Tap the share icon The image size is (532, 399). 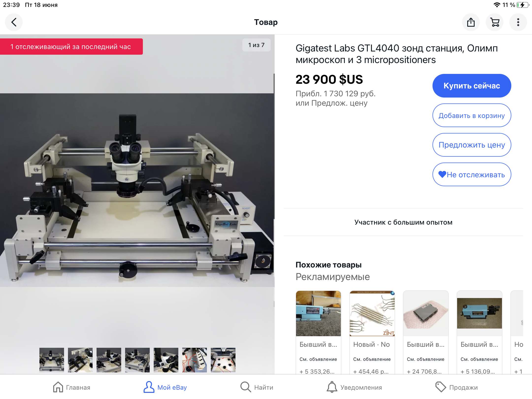click(471, 22)
